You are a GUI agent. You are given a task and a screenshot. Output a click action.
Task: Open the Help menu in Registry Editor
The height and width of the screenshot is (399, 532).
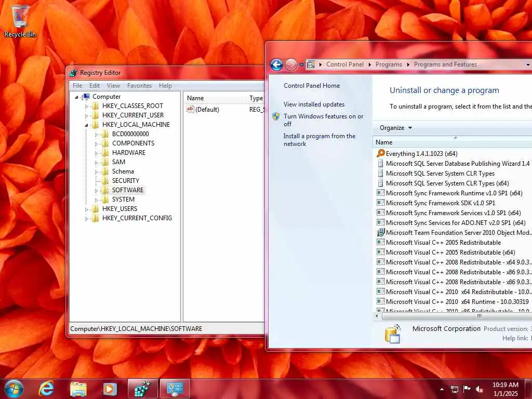click(165, 86)
